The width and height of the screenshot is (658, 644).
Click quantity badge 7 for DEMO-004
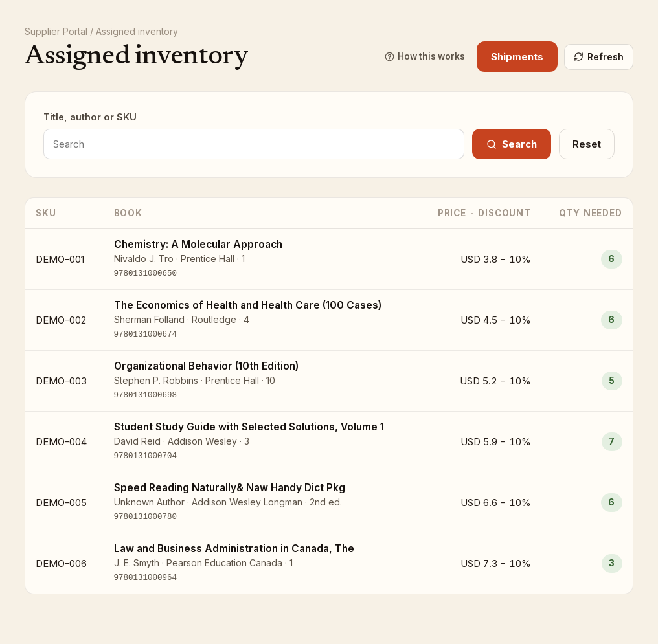point(611,441)
